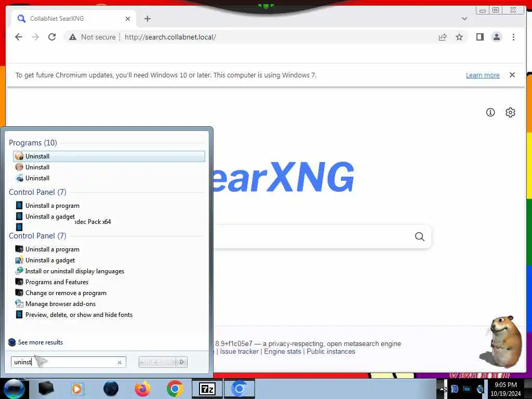532x399 pixels.
Task: Close the CollabNet SearXNG tab
Action: tap(128, 19)
